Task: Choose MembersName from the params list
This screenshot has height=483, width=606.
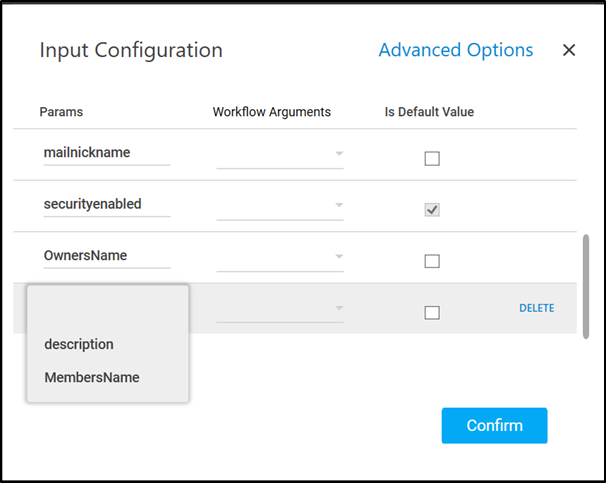Action: [x=92, y=378]
